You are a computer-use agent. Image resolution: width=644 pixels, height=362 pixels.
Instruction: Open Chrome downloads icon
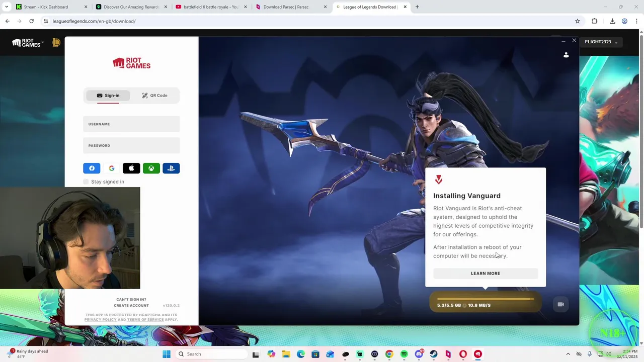pos(612,21)
